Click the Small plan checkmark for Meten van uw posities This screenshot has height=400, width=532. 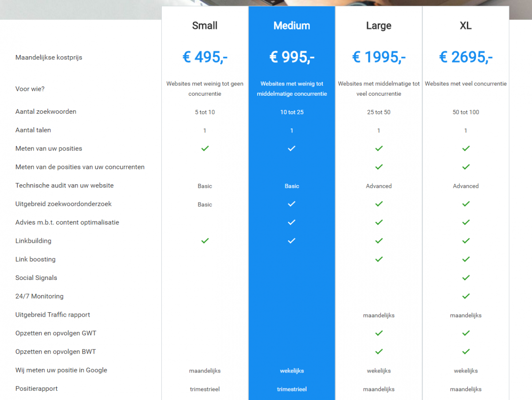click(x=205, y=148)
